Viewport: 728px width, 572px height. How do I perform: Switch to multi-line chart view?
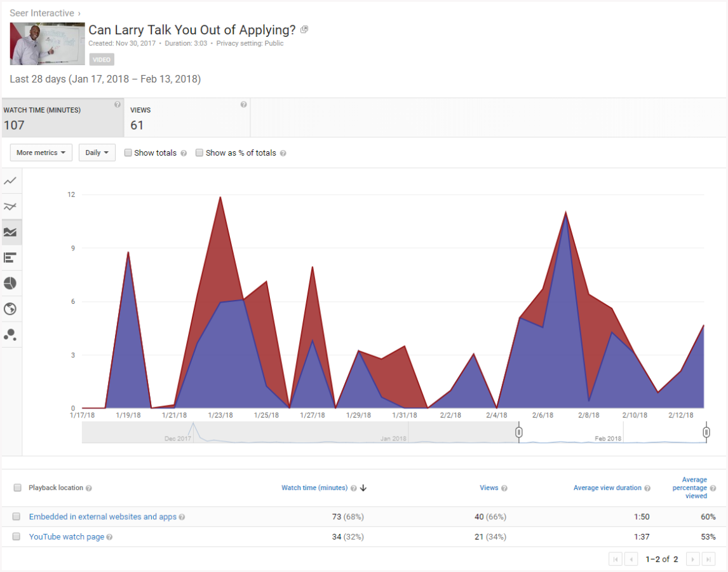(x=10, y=207)
